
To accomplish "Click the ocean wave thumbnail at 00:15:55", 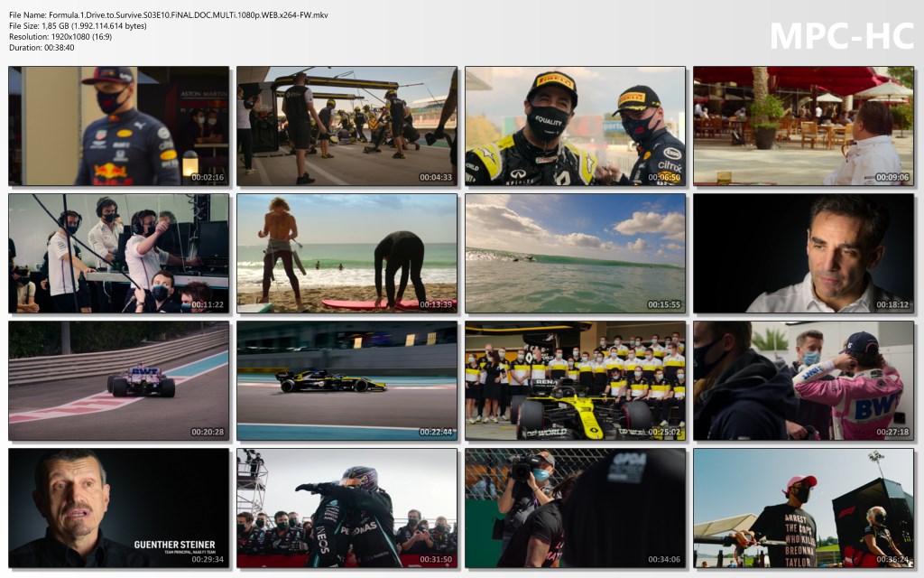I will coord(575,253).
